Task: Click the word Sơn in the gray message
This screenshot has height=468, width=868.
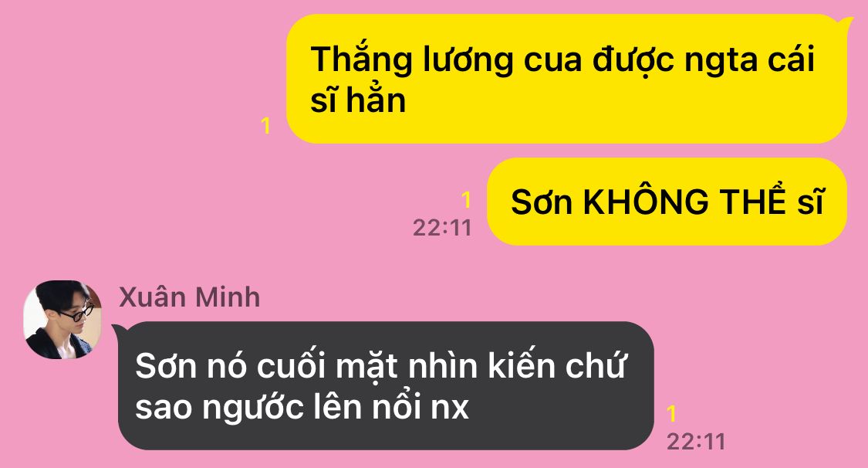Action: point(166,367)
